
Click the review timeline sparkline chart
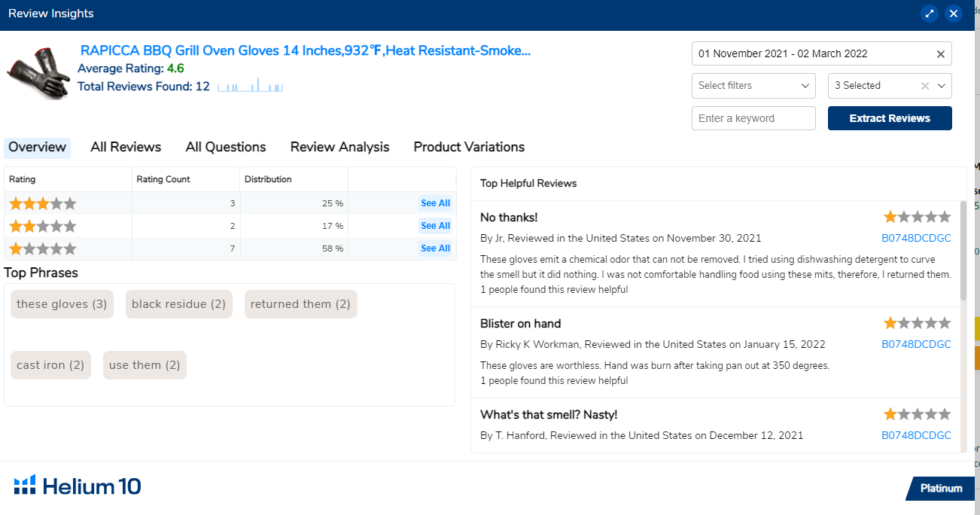click(251, 85)
